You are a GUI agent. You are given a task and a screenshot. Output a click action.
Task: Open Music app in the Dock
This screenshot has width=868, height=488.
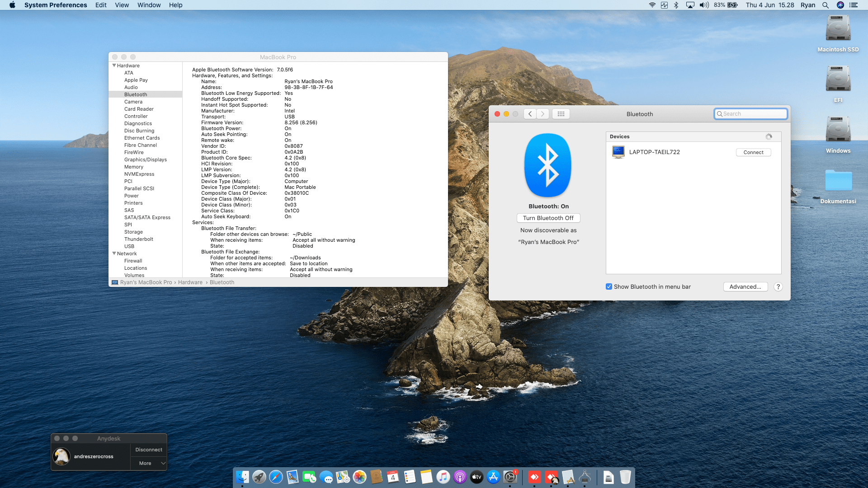point(443,477)
